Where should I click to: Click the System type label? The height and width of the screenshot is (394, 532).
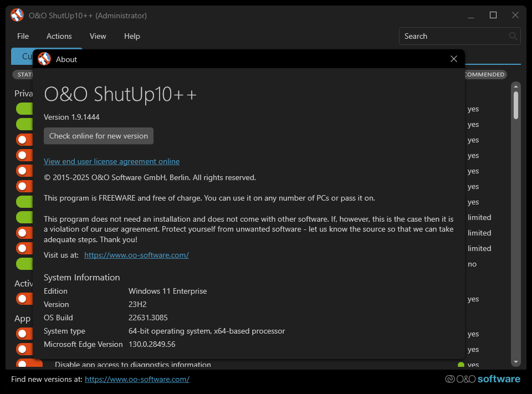click(64, 331)
